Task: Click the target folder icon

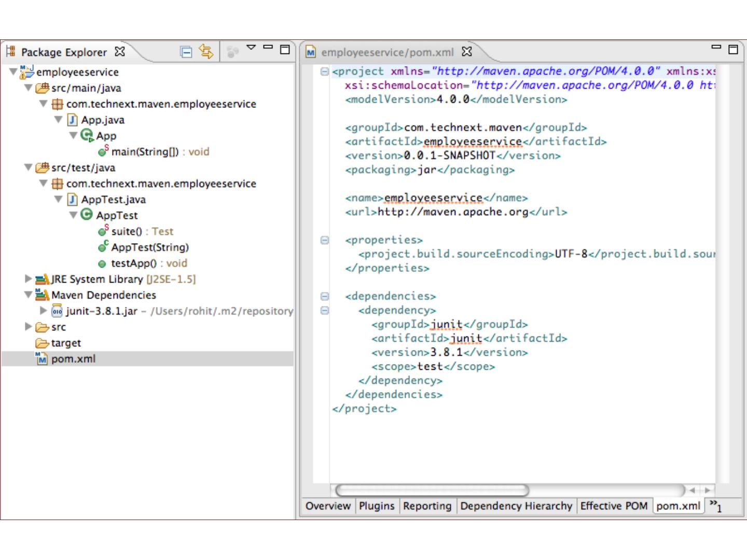Action: pyautogui.click(x=42, y=343)
